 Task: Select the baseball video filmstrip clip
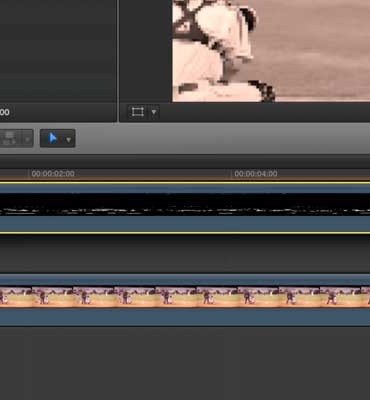tap(185, 297)
